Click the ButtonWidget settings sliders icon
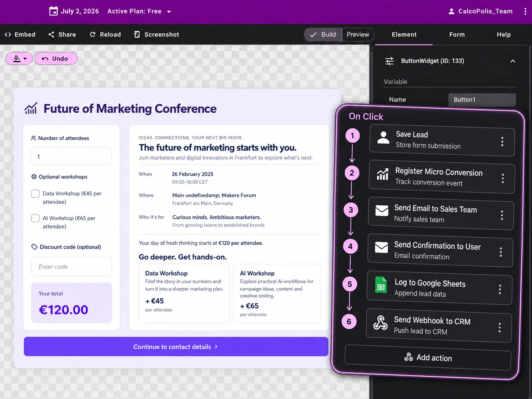The width and height of the screenshot is (532, 399). pyautogui.click(x=389, y=61)
